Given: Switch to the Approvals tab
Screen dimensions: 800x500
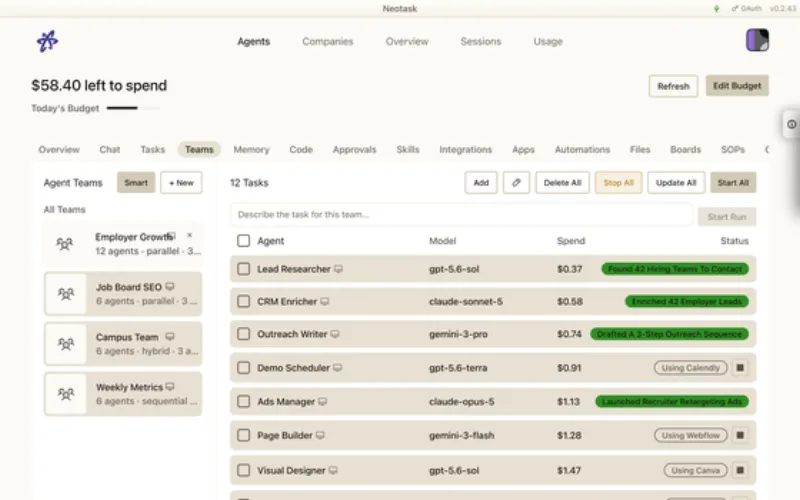Looking at the screenshot, I should coord(354,149).
